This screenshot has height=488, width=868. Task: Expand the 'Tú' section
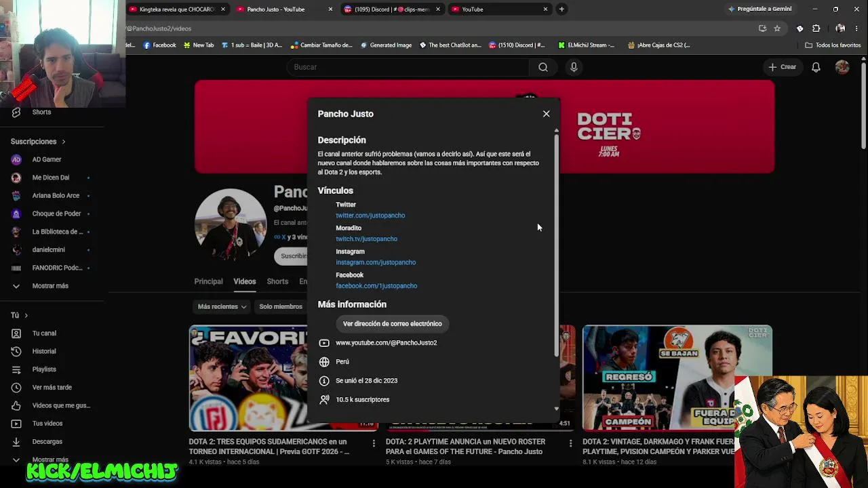(x=19, y=315)
